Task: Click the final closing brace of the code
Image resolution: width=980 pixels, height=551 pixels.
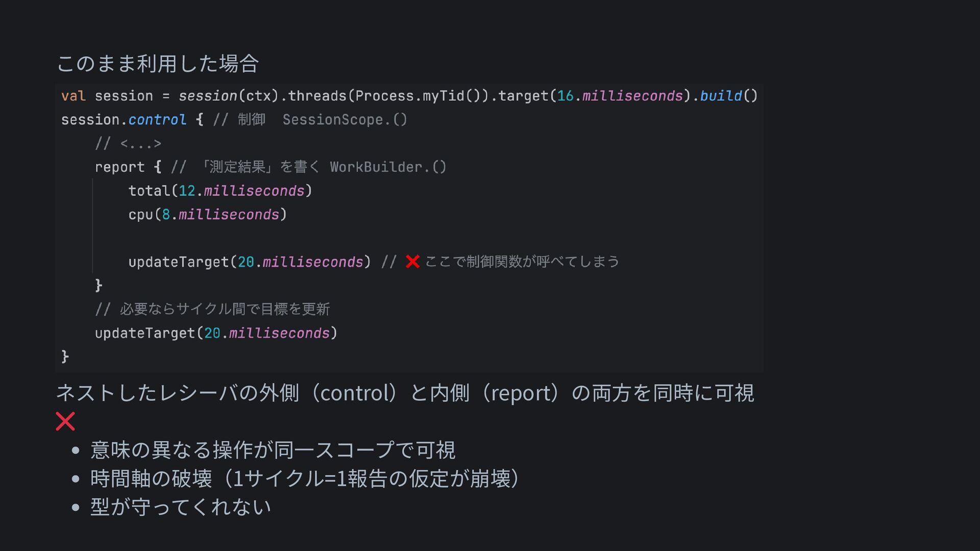Action: [x=65, y=357]
